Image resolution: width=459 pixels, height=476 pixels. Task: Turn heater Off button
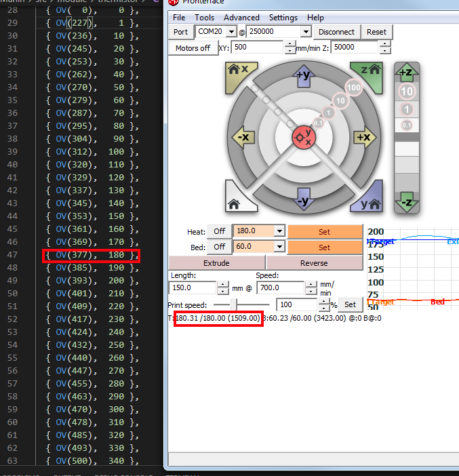pyautogui.click(x=219, y=231)
